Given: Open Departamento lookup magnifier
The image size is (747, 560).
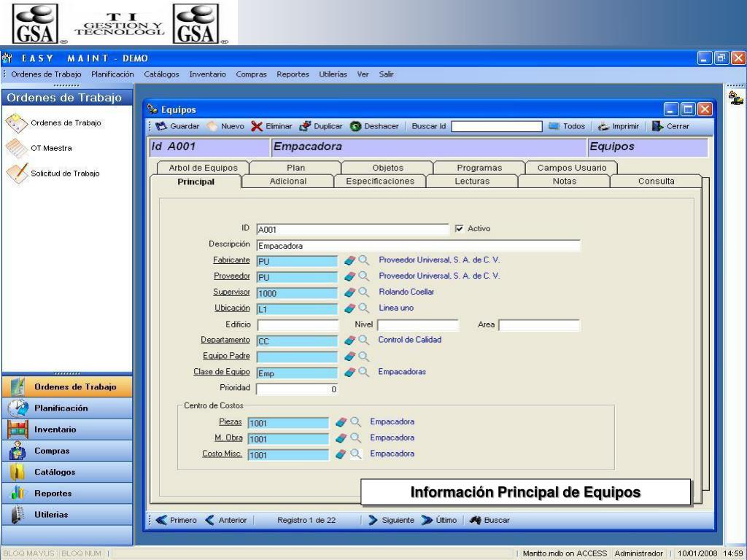Looking at the screenshot, I should pos(363,340).
